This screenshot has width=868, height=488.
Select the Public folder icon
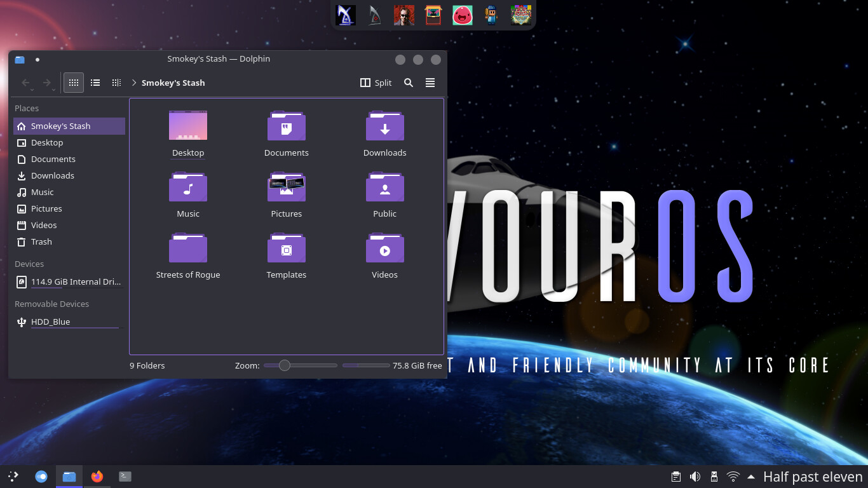click(x=385, y=187)
